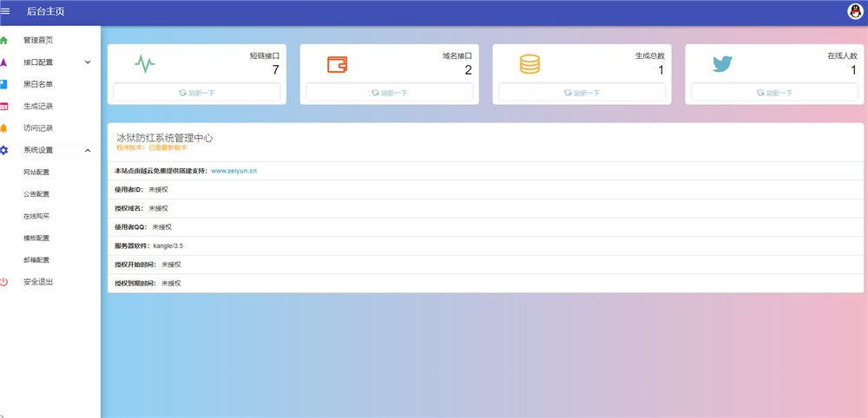Click the 使用者ID 未授权 row

click(x=485, y=190)
